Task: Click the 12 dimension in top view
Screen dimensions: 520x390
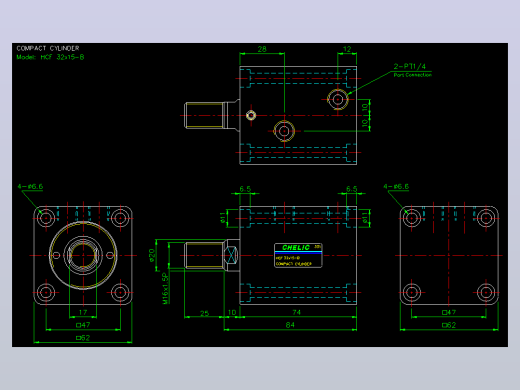Action: coord(347,49)
